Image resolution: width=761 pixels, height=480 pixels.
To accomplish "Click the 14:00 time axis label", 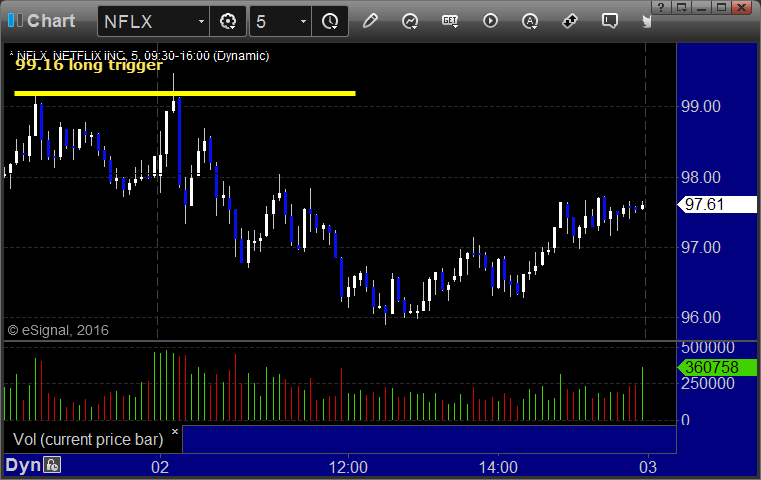I will pos(498,467).
